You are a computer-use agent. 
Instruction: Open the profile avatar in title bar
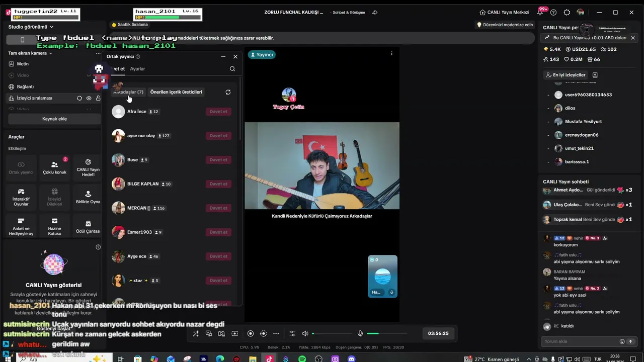[x=581, y=12]
